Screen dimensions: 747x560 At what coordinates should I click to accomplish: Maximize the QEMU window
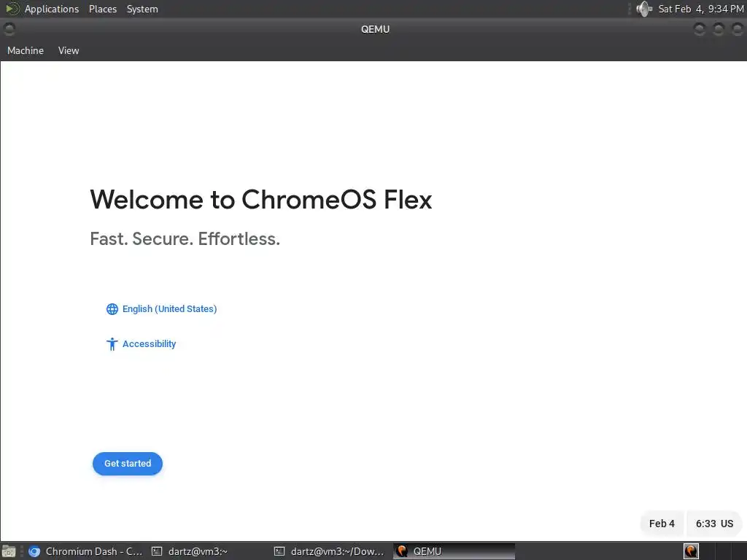point(719,29)
